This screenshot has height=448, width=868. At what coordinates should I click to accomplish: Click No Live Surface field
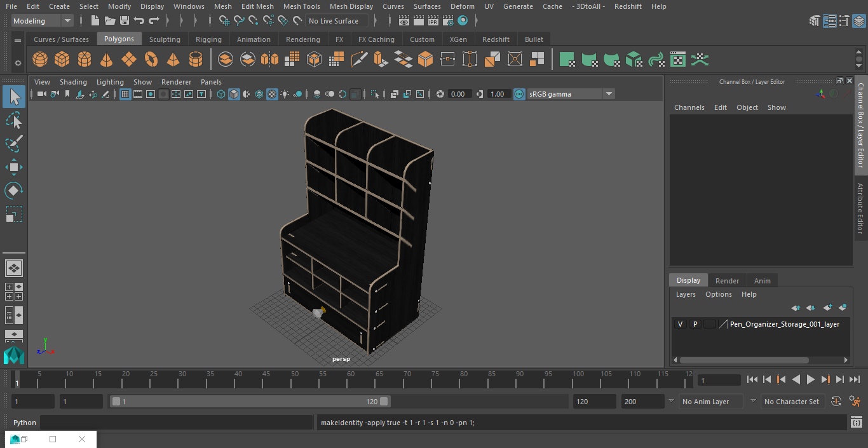337,21
